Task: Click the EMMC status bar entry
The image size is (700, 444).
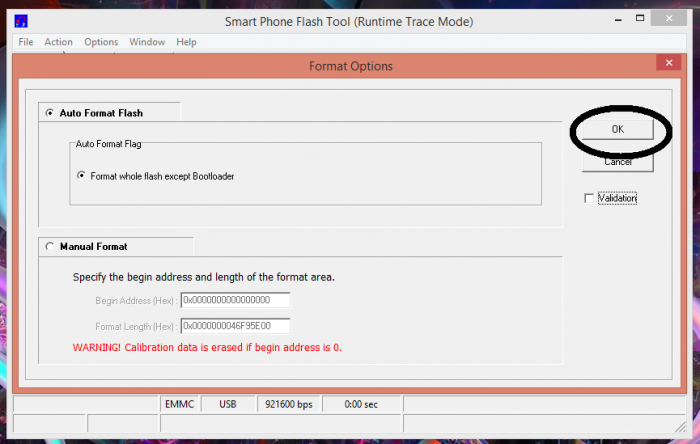Action: point(179,404)
